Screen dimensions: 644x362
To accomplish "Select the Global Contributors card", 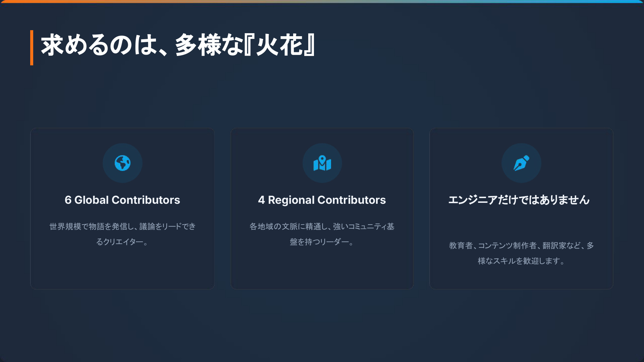I will tap(122, 271).
